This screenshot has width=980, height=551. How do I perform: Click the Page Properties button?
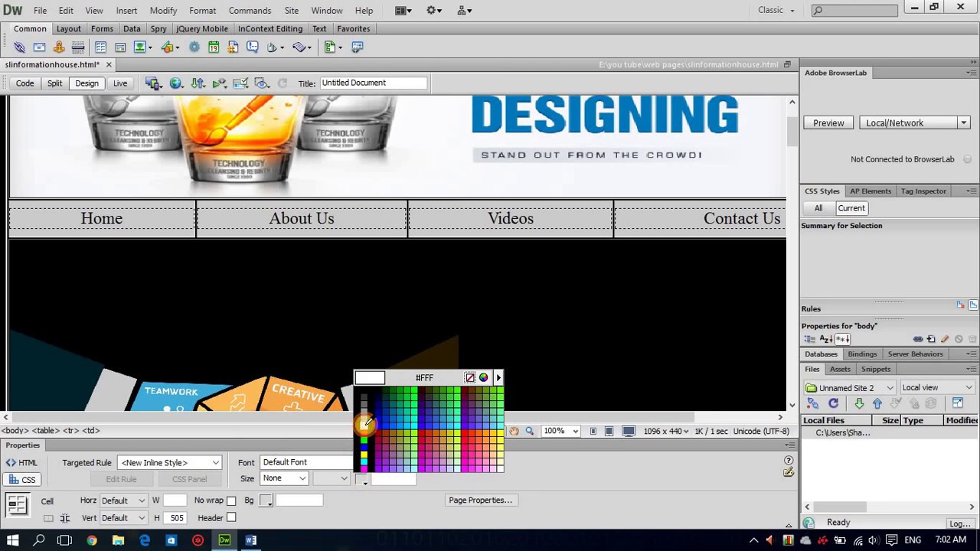tap(480, 500)
